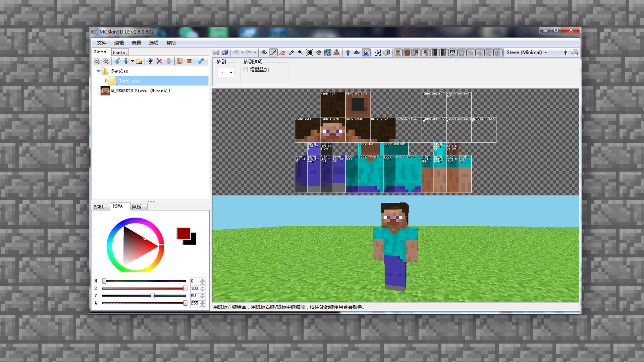Toggle right leg visibility
The height and width of the screenshot is (362, 644).
[x=443, y=53]
